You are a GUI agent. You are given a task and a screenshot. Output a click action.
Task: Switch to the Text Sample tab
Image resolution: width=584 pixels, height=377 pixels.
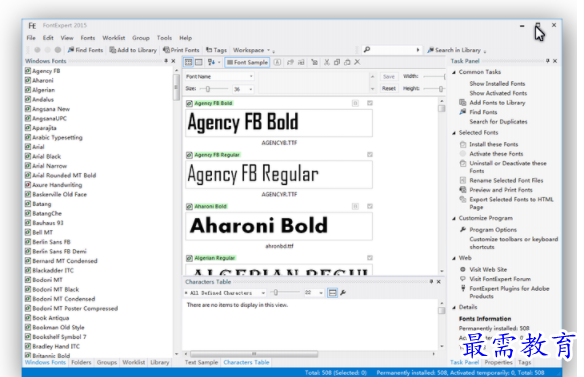pos(201,362)
